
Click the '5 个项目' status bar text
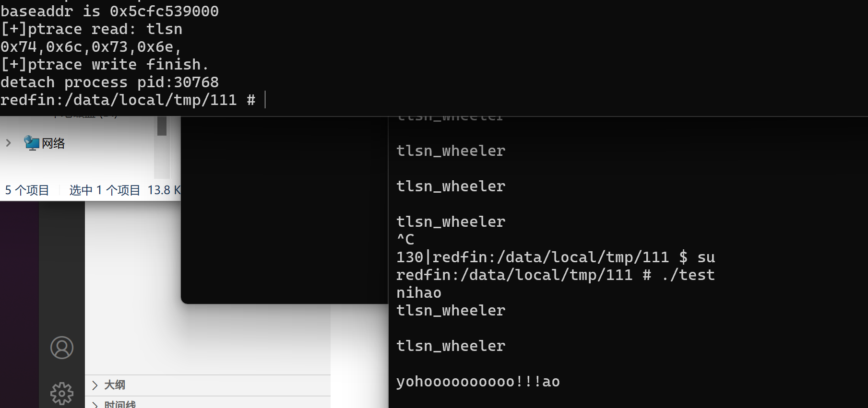click(x=27, y=190)
